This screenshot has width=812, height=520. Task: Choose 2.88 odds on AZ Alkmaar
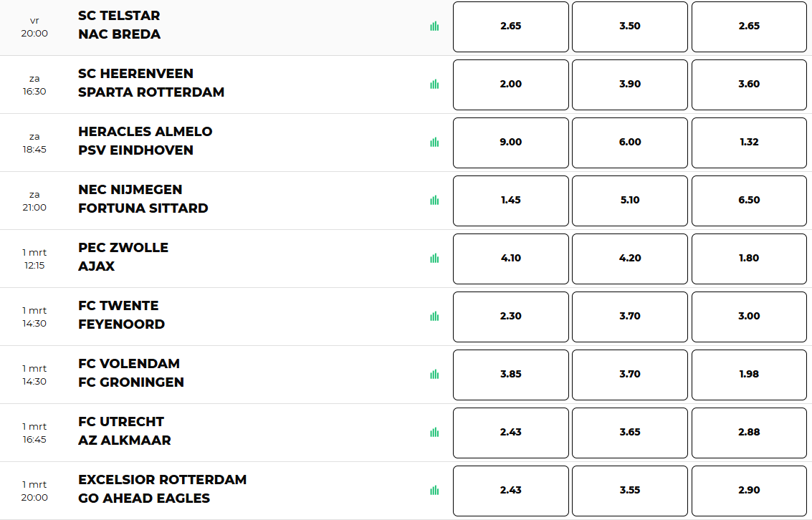749,433
